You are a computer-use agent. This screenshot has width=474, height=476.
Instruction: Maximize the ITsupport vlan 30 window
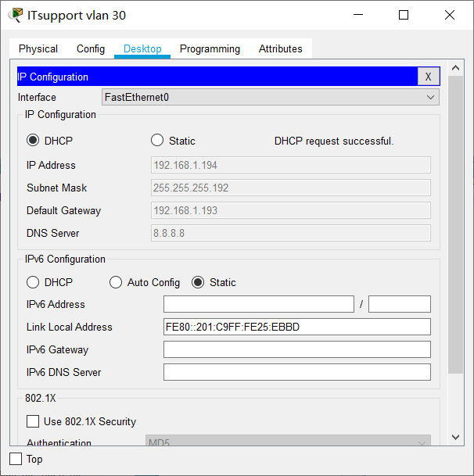(x=404, y=15)
